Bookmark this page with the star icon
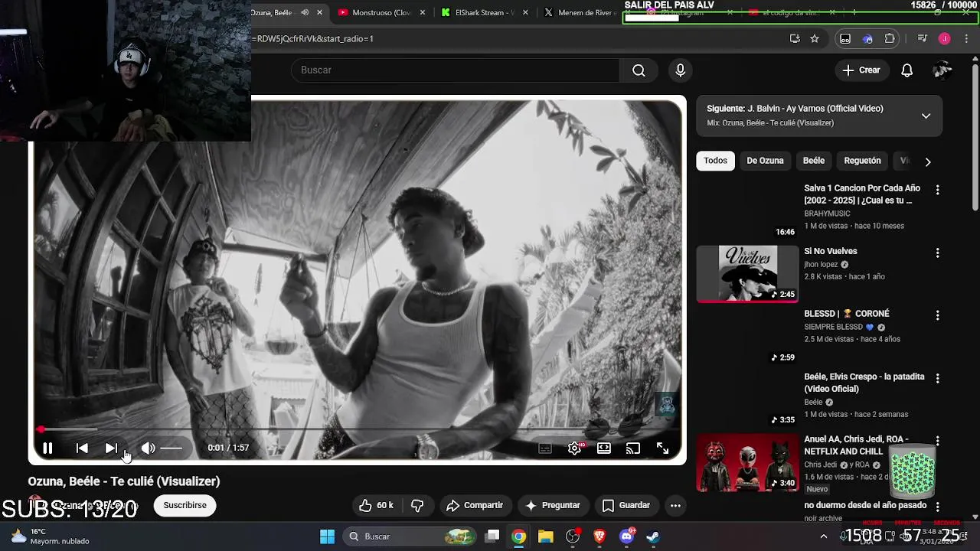The image size is (980, 551). click(x=815, y=38)
